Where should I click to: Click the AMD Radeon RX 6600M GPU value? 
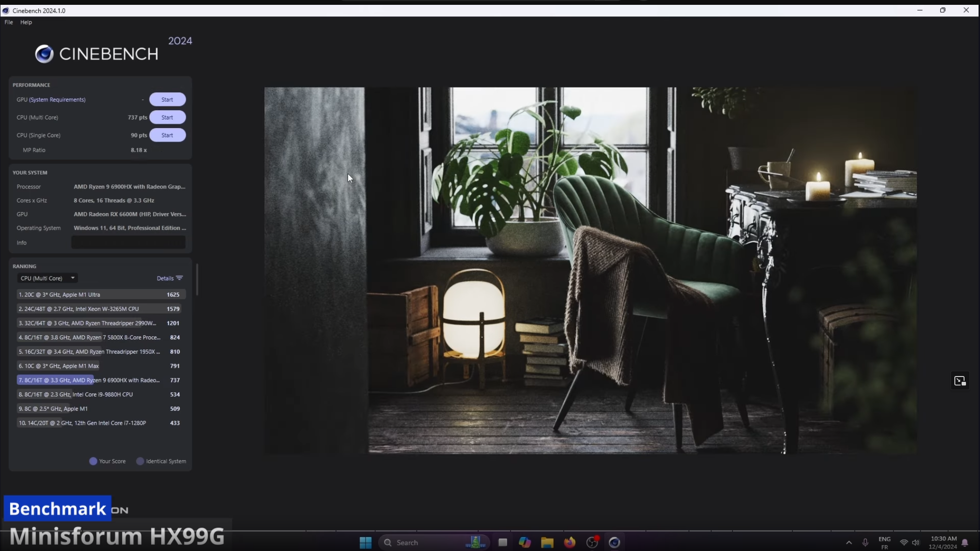click(130, 214)
